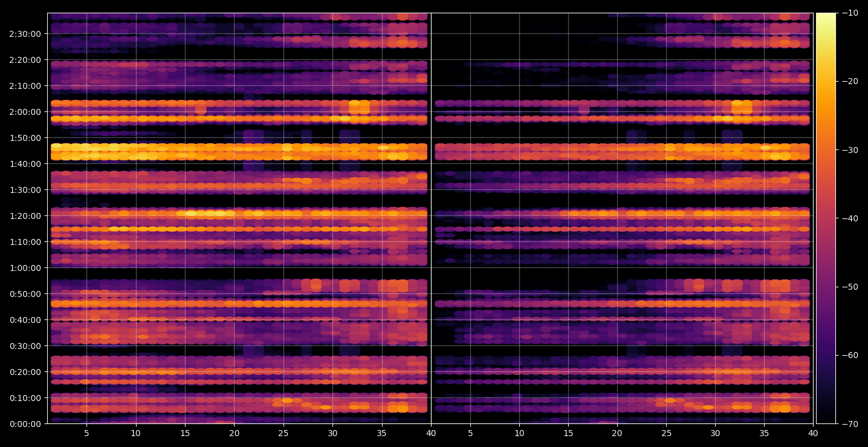
Task: Click the 2:20:00 time label
Action: point(25,60)
